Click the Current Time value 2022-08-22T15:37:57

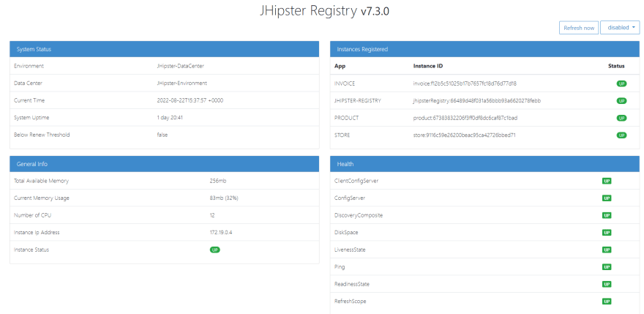[x=190, y=100]
